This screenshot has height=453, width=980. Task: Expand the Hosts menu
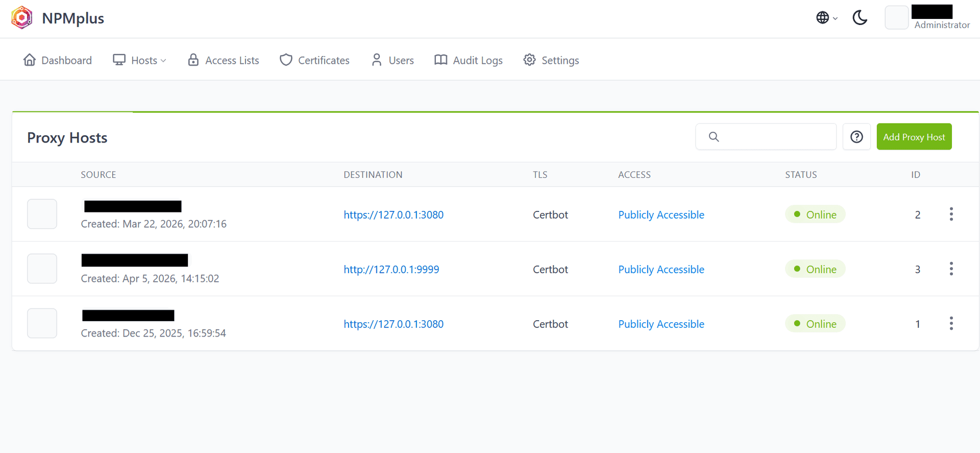pos(139,60)
